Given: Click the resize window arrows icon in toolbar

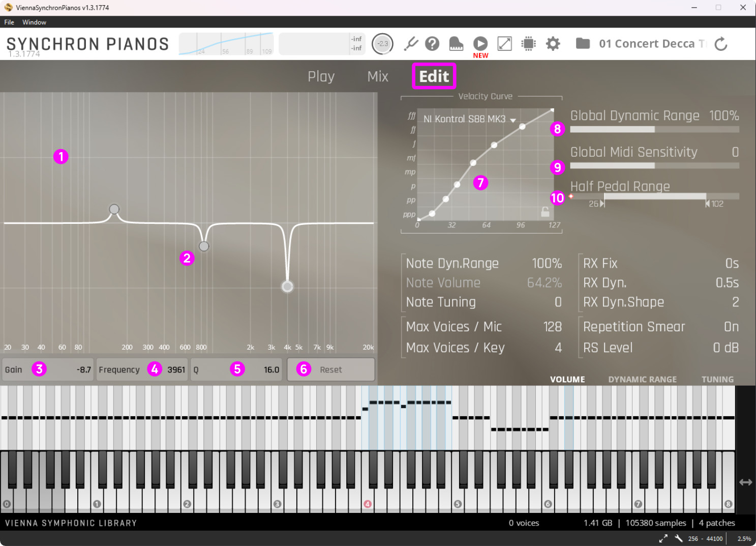Looking at the screenshot, I should tap(504, 44).
